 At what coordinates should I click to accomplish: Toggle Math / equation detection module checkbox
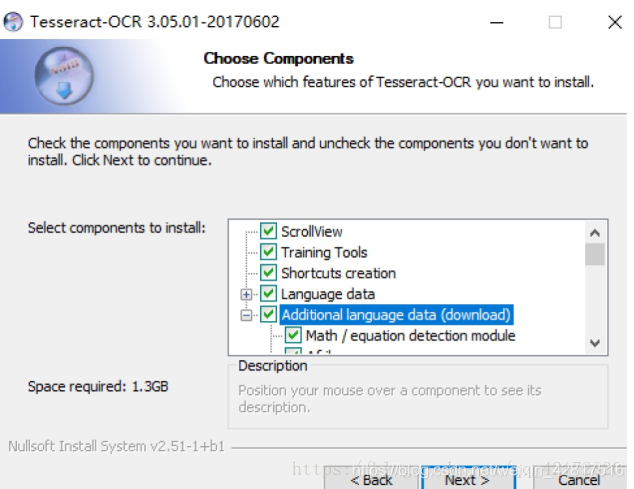[293, 335]
